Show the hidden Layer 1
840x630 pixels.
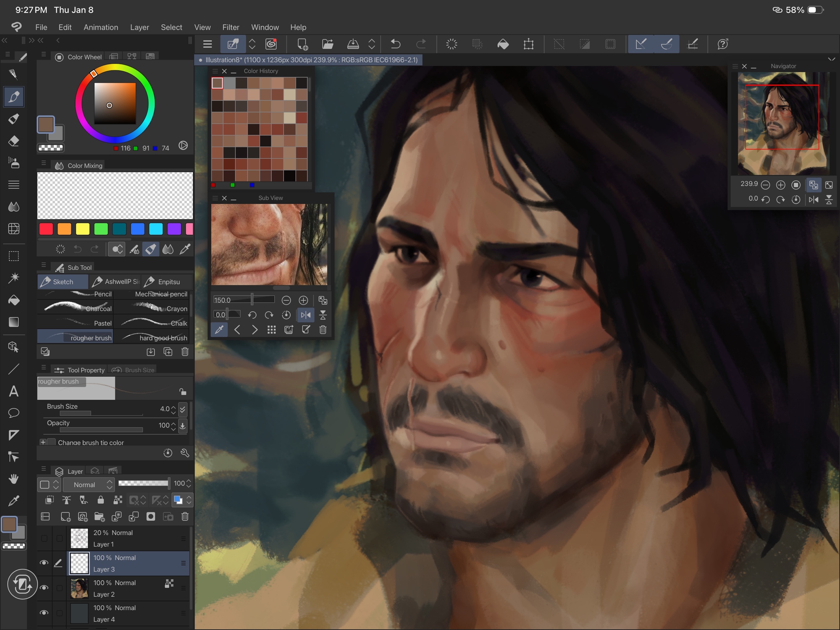pos(44,538)
